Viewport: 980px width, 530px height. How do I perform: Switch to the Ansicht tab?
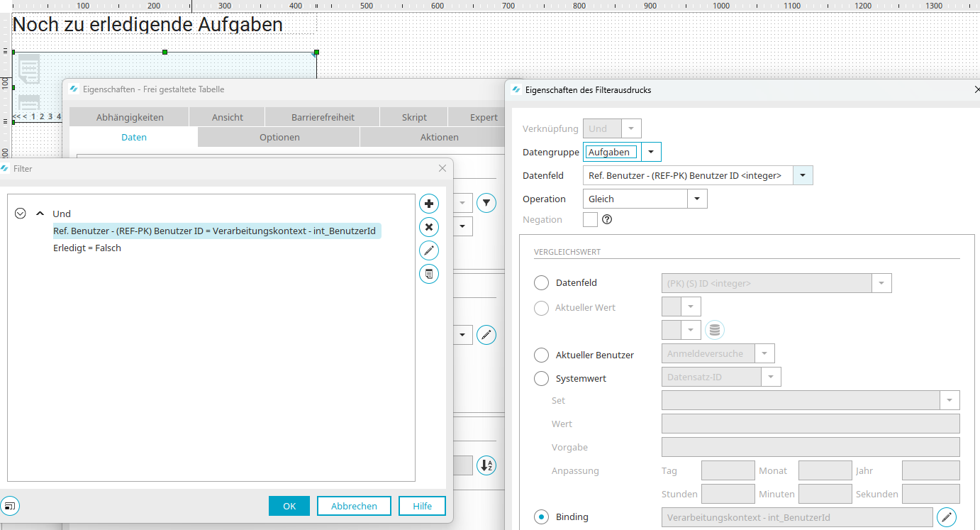[x=228, y=117]
